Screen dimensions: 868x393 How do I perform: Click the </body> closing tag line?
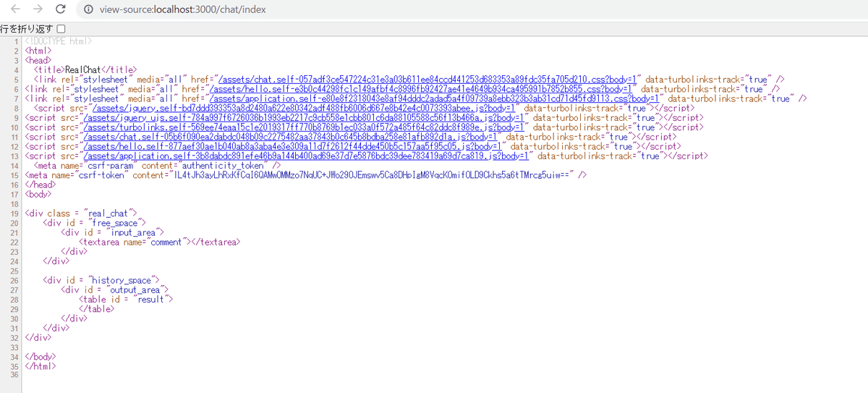[x=40, y=356]
